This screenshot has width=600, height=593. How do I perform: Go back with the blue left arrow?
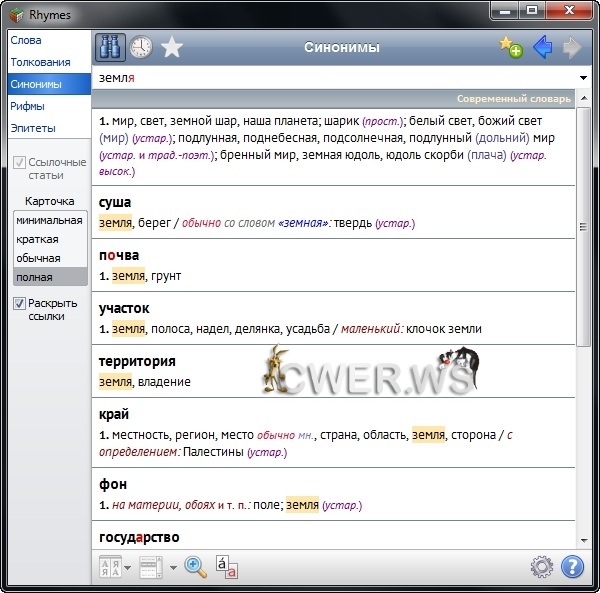[542, 48]
